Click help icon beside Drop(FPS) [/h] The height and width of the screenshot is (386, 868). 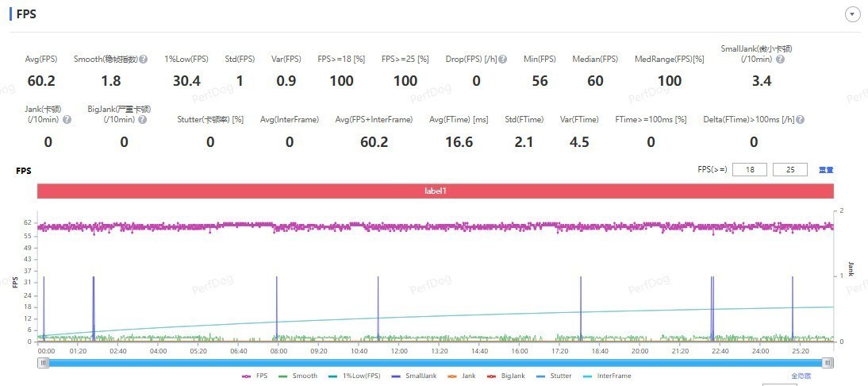503,60
